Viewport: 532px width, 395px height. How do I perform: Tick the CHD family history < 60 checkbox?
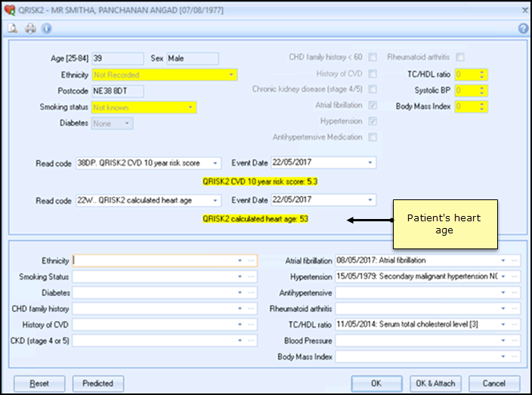click(x=373, y=57)
